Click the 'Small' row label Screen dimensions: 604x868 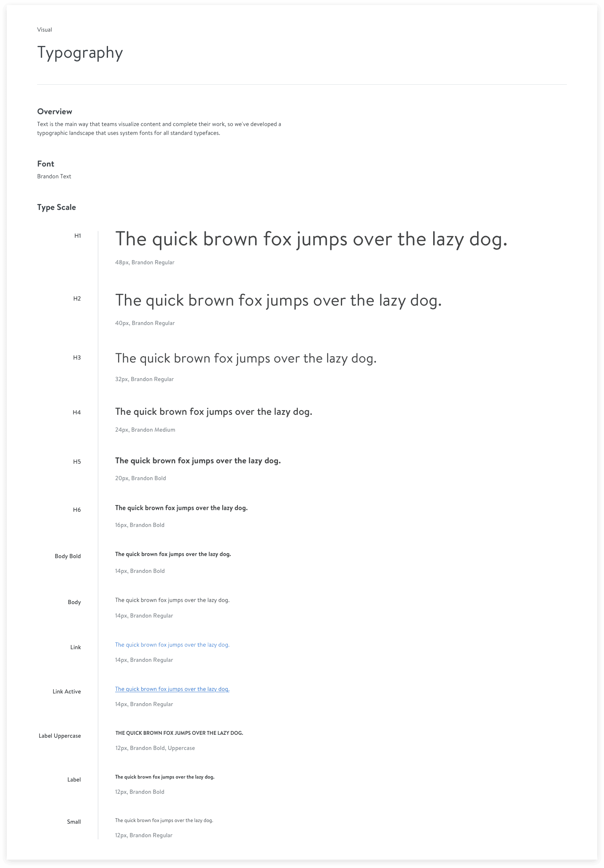click(74, 822)
